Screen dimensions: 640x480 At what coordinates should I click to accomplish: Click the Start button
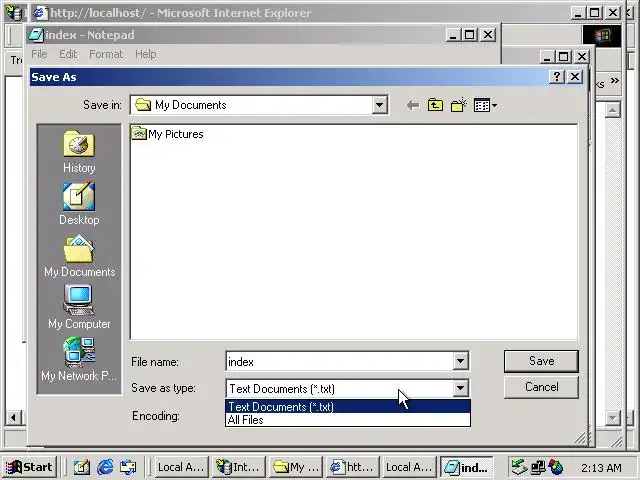[29, 467]
